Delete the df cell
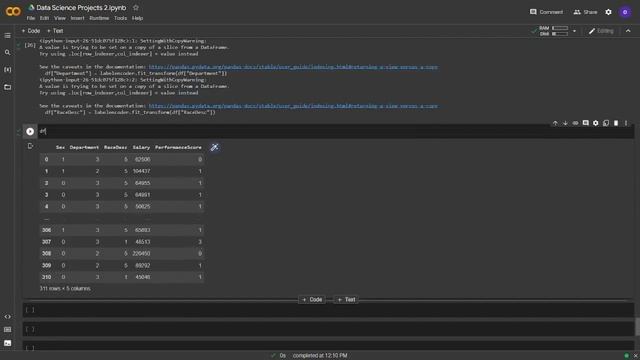The width and height of the screenshot is (640, 360). [x=616, y=123]
